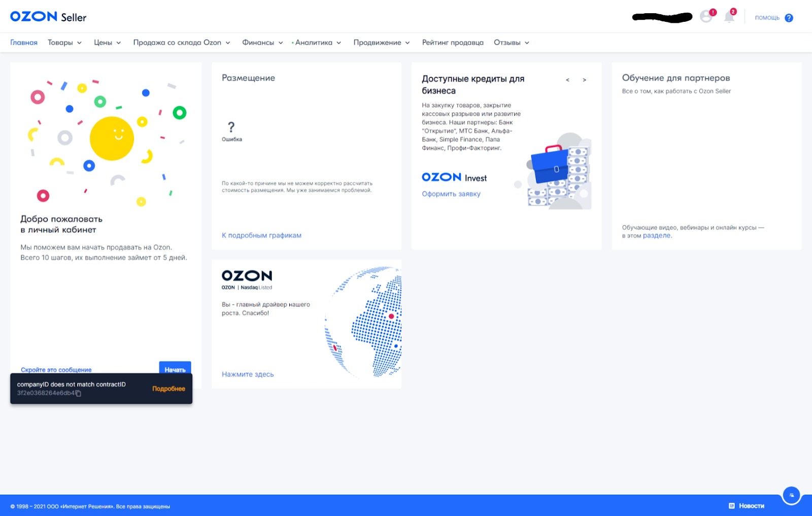Click Нажмите здесь link

pos(248,374)
